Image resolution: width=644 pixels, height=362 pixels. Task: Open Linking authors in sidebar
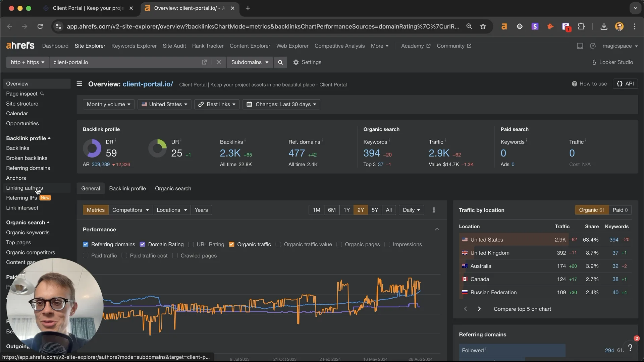24,188
